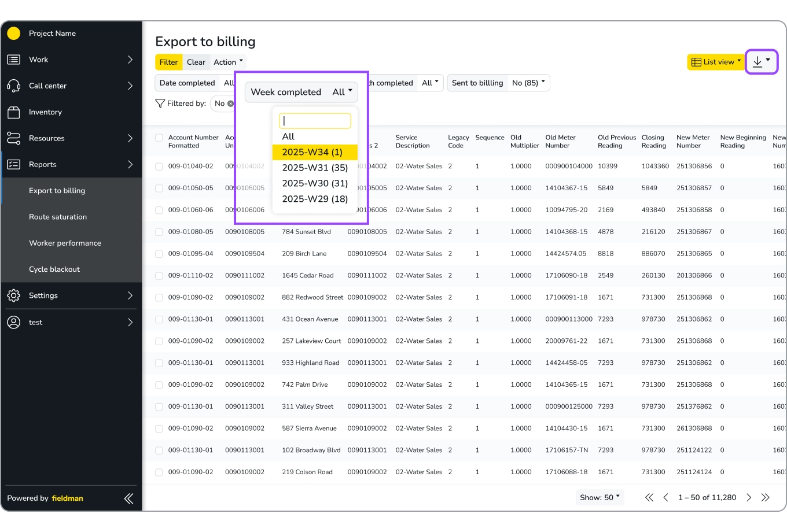Click the Inventory box icon
The height and width of the screenshot is (532, 787).
pos(14,112)
